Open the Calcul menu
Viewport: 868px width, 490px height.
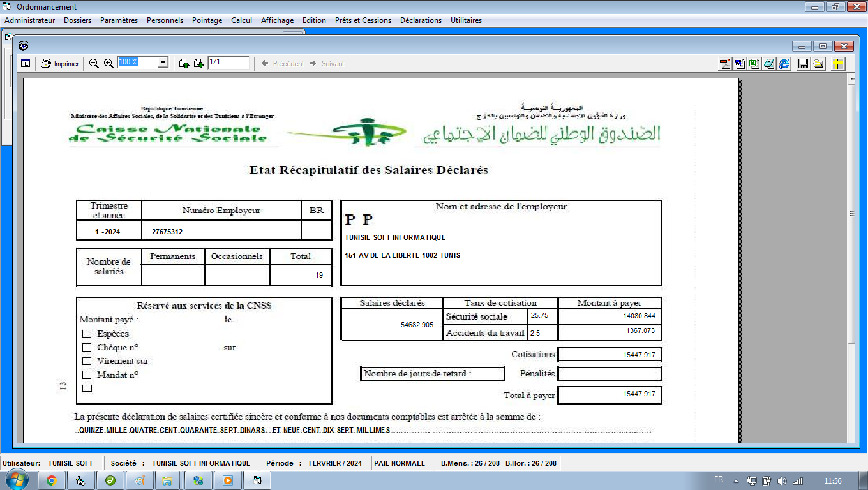pyautogui.click(x=241, y=20)
